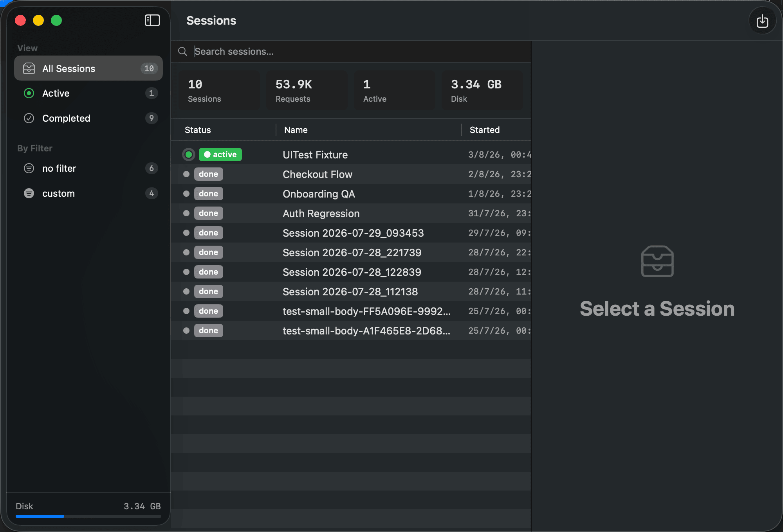Click the 1 Active stat card

pyautogui.click(x=395, y=90)
